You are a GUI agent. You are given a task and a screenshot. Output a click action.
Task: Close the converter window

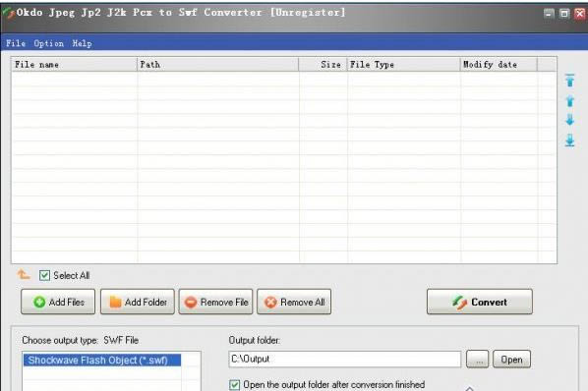click(580, 14)
